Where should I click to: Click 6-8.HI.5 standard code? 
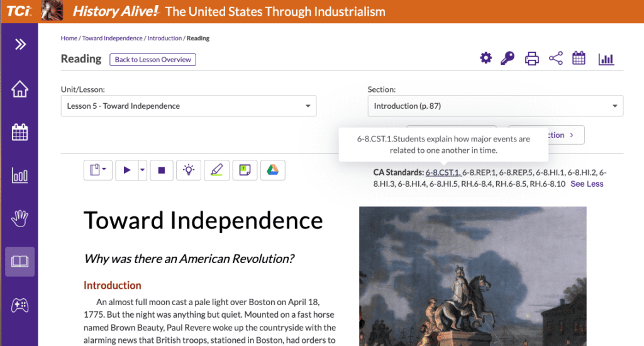pos(443,184)
